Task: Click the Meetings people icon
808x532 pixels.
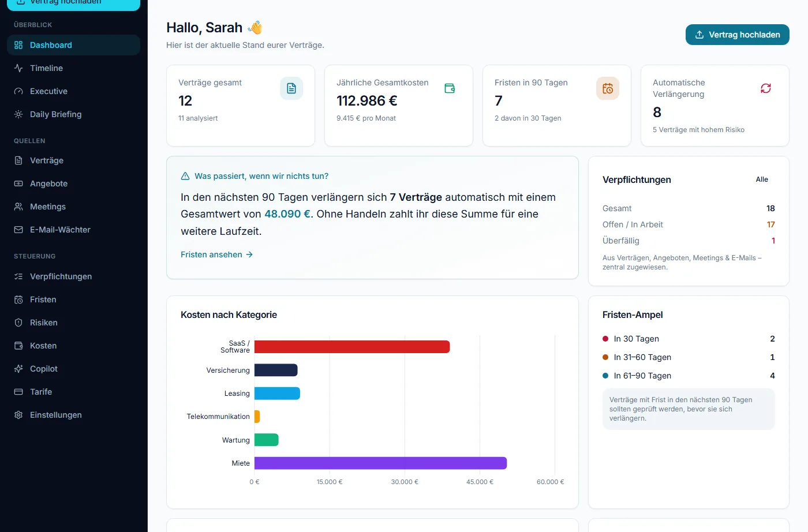Action: (x=18, y=207)
